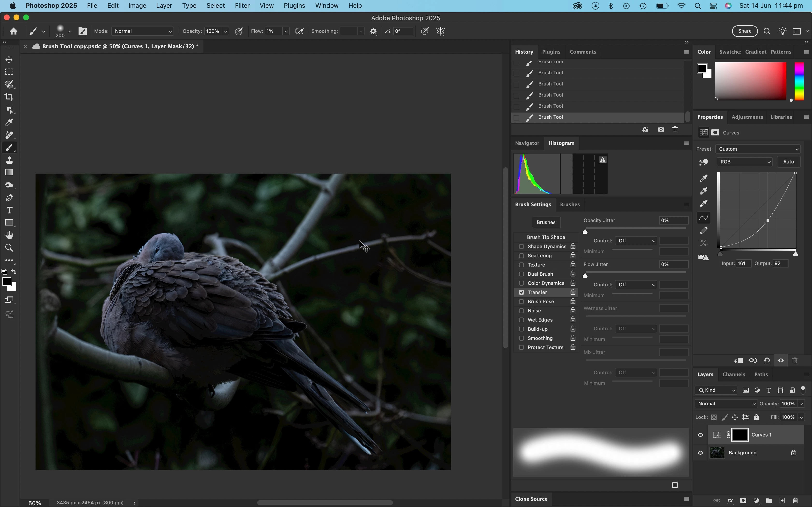Click the Hand tool
The image size is (812, 507).
pos(9,235)
